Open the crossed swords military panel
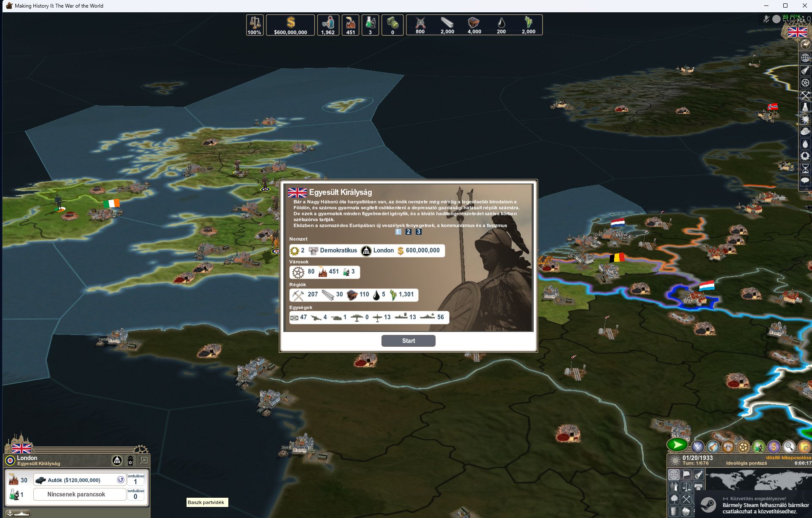Viewport: 812px width, 518px height. click(x=697, y=446)
